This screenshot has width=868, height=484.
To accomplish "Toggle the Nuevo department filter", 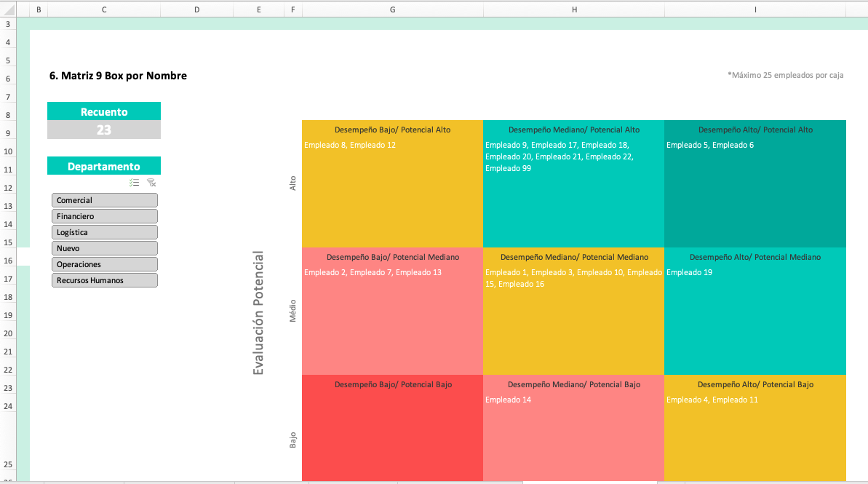I will (x=104, y=247).
